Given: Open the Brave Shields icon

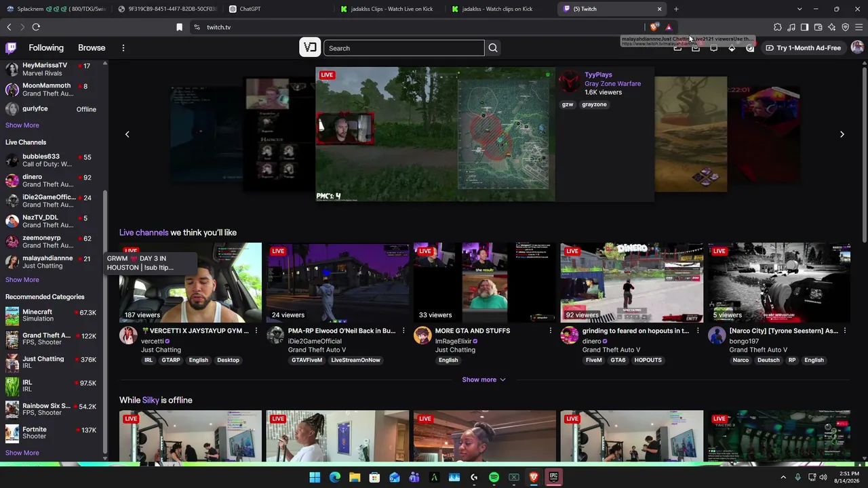Looking at the screenshot, I should (x=654, y=27).
